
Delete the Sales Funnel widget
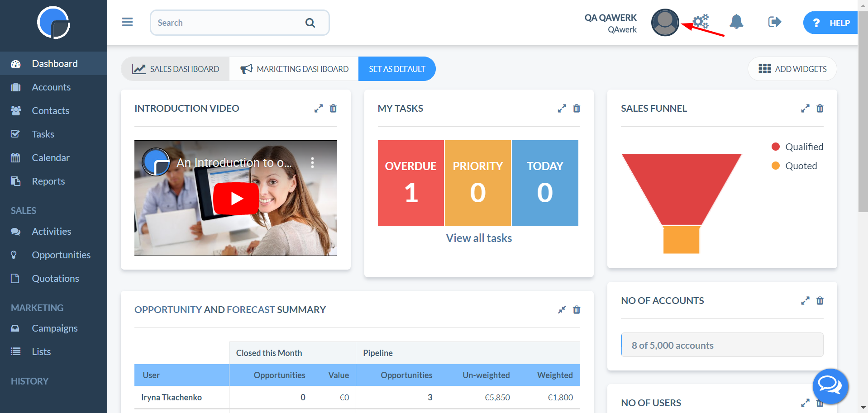pos(820,109)
